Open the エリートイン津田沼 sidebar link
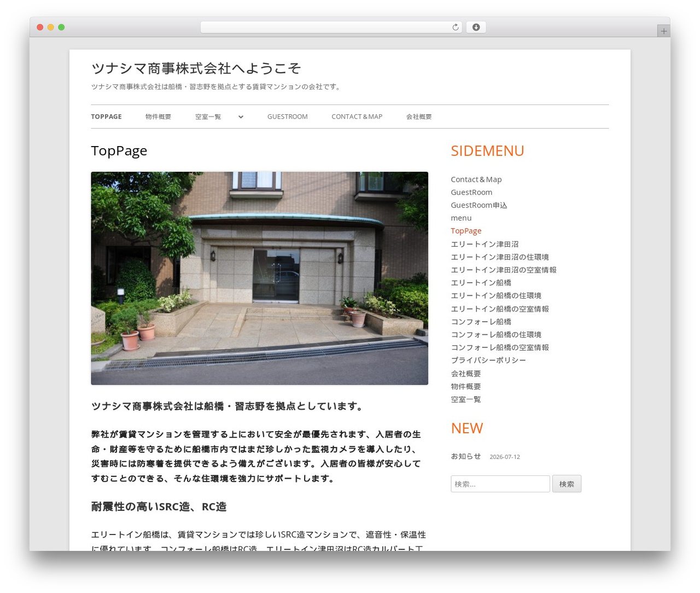Image resolution: width=700 pixels, height=593 pixels. coord(485,244)
